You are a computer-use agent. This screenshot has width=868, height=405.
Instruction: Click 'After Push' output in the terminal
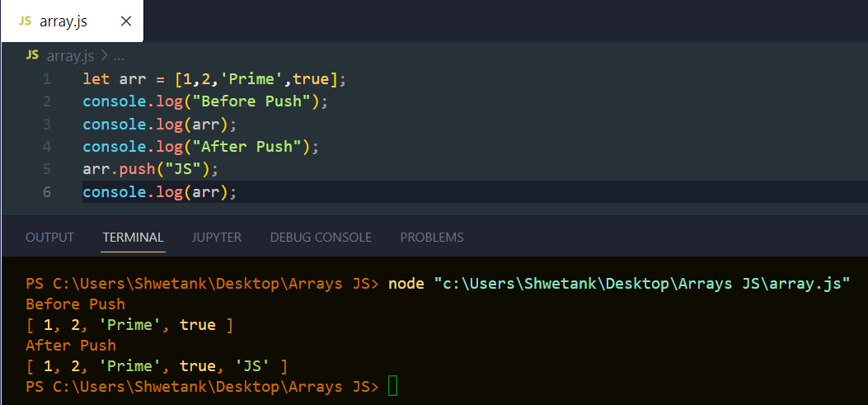tap(71, 345)
